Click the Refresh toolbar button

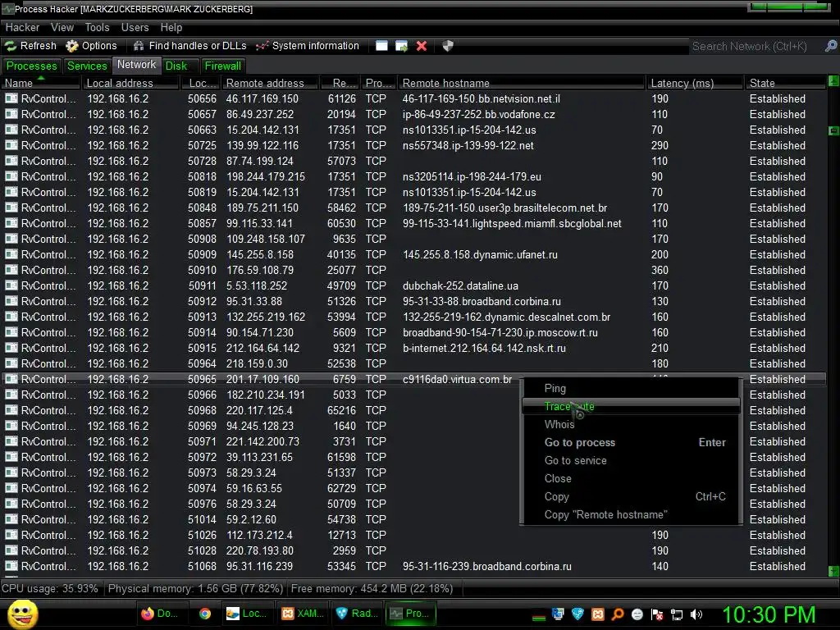click(x=30, y=46)
